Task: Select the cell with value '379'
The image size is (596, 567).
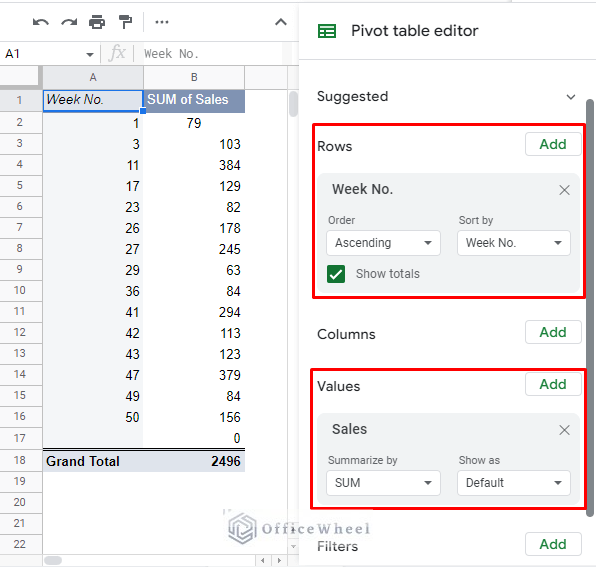Action: [194, 375]
